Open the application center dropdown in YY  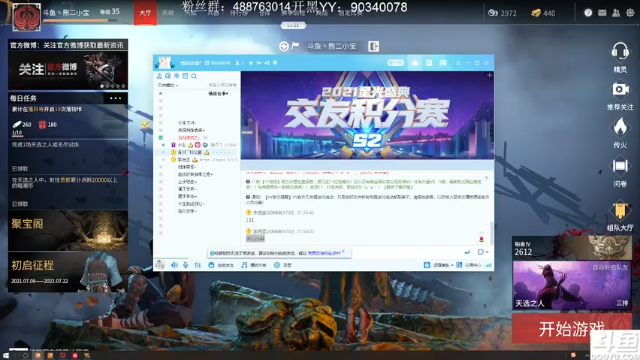(473, 265)
